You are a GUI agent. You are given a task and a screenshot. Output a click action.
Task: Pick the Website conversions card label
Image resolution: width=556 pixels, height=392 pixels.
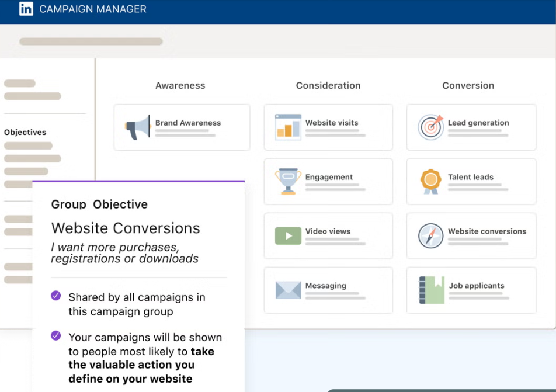coord(487,231)
